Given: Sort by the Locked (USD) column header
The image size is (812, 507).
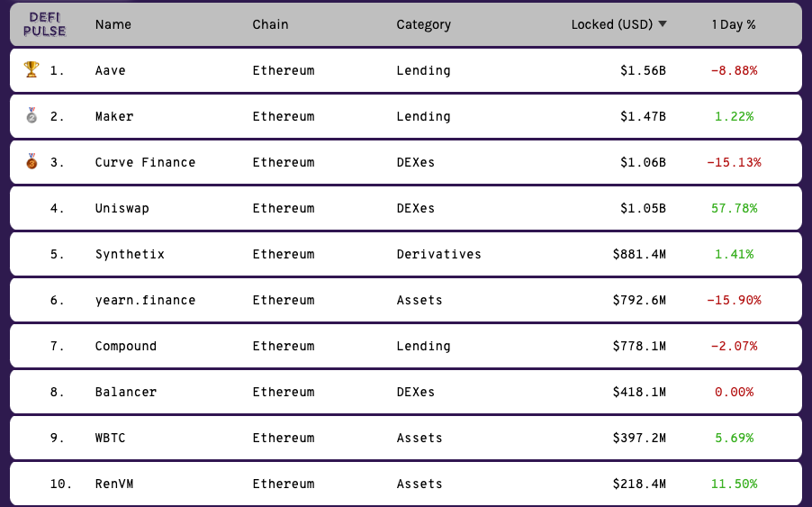Looking at the screenshot, I should [611, 24].
